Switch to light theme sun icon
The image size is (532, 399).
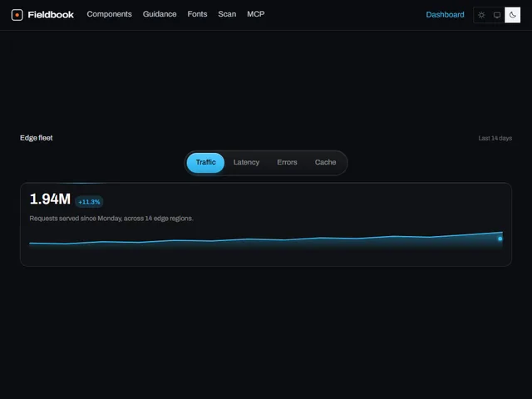[481, 15]
